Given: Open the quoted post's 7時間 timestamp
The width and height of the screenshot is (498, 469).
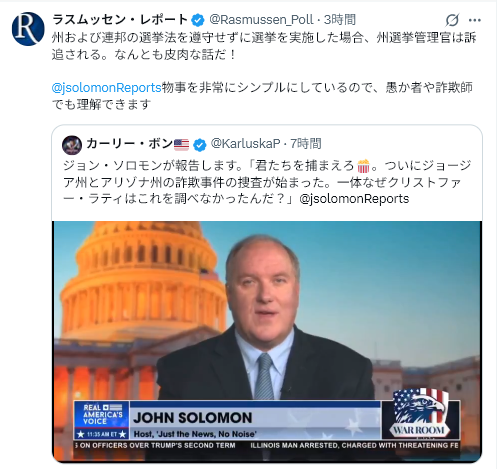Looking at the screenshot, I should point(306,144).
